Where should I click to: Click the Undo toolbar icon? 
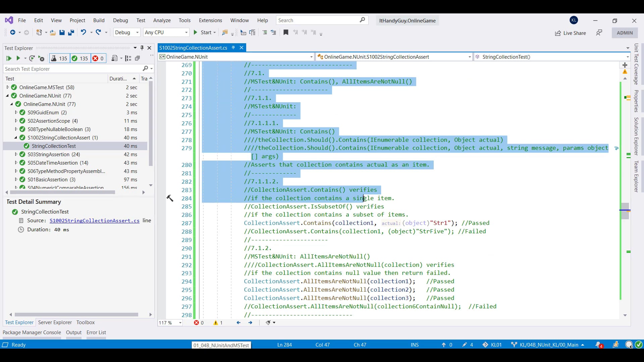pyautogui.click(x=83, y=33)
